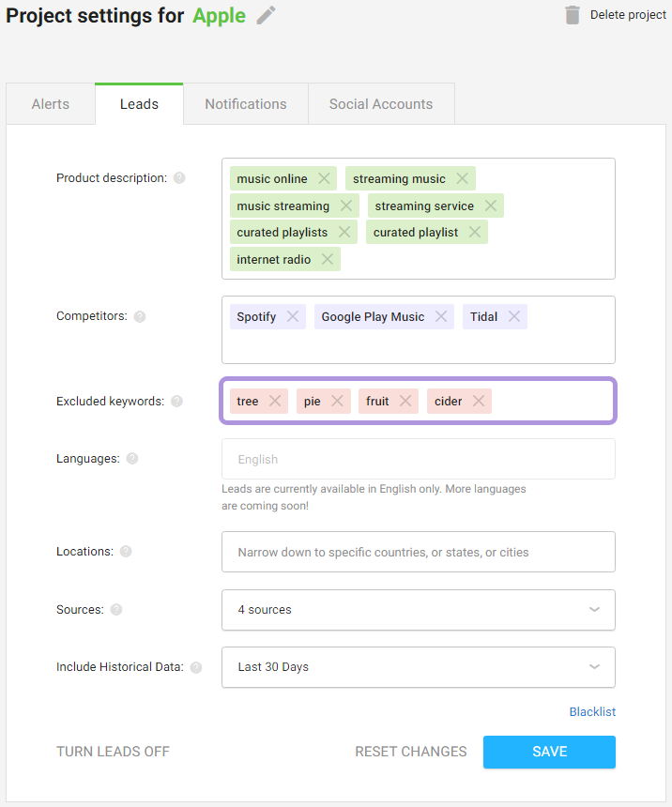
Task: Remove the 'Tidal' competitor tag
Action: point(514,316)
